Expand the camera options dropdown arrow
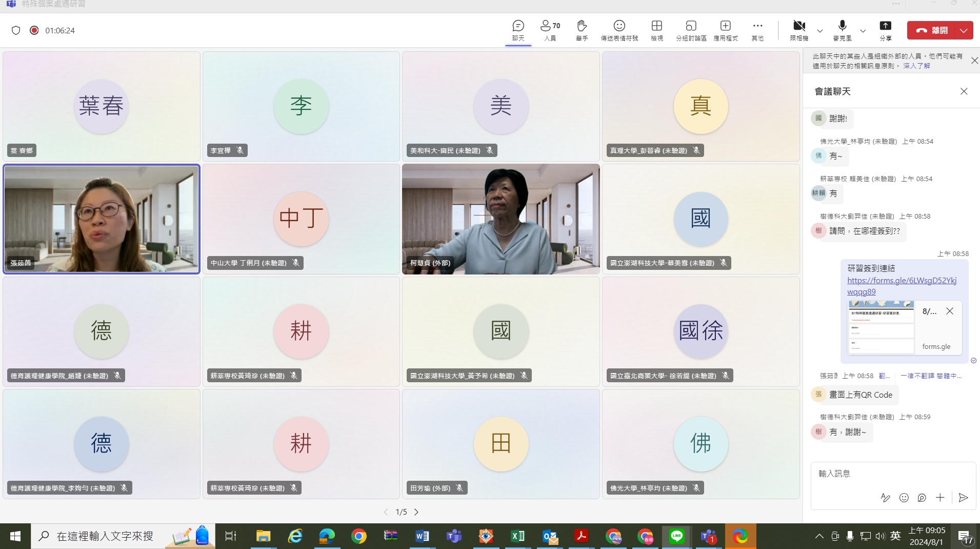The image size is (980, 549). click(x=819, y=31)
